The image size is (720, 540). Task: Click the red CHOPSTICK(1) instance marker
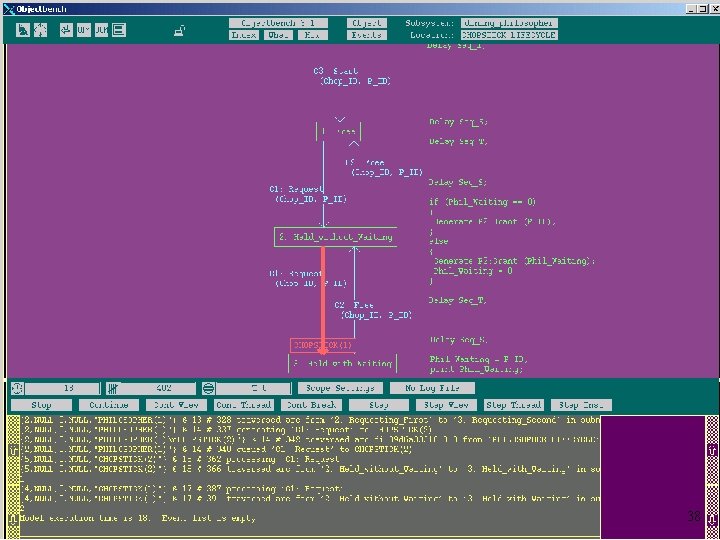pyautogui.click(x=322, y=345)
